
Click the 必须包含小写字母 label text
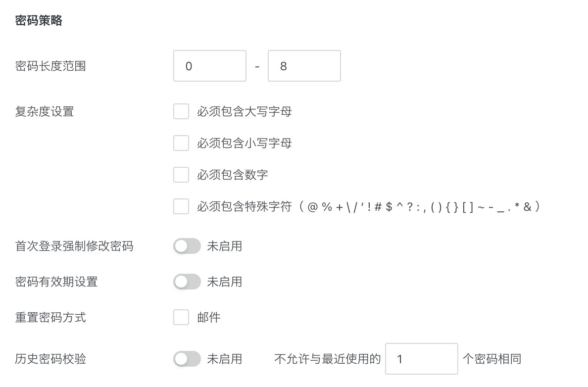244,143
